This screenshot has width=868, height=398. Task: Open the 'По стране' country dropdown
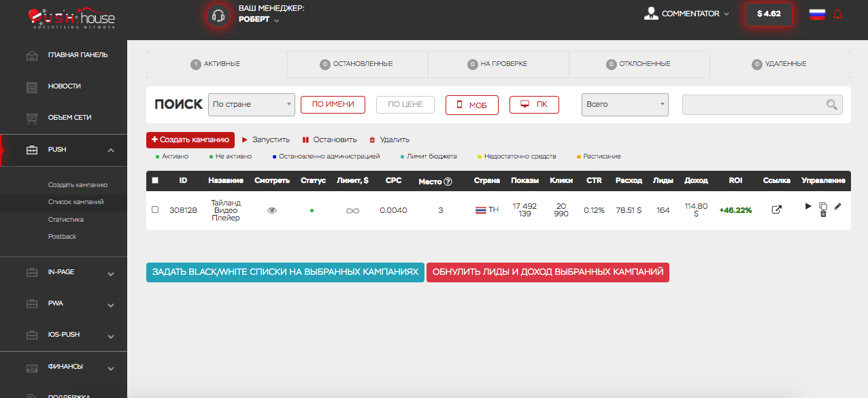pos(251,104)
